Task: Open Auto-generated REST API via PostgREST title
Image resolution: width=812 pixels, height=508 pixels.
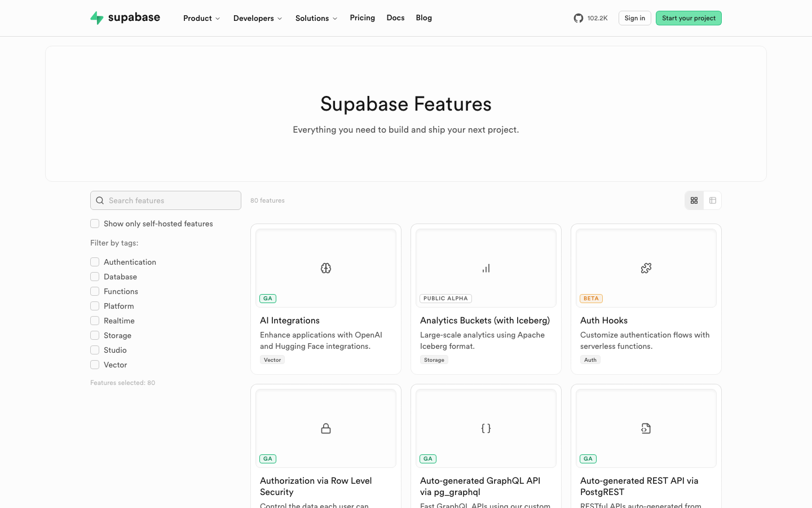Action: [x=639, y=486]
